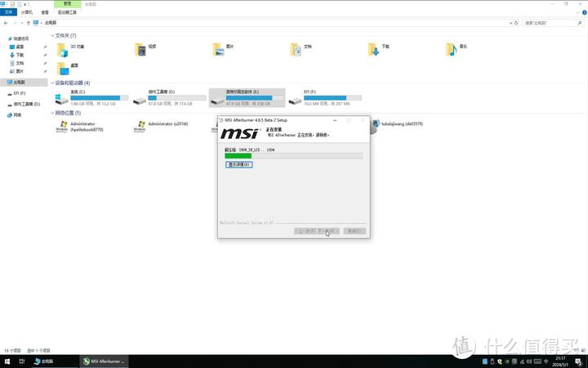Click the Windows Start button
The height and width of the screenshot is (368, 588).
[x=7, y=361]
